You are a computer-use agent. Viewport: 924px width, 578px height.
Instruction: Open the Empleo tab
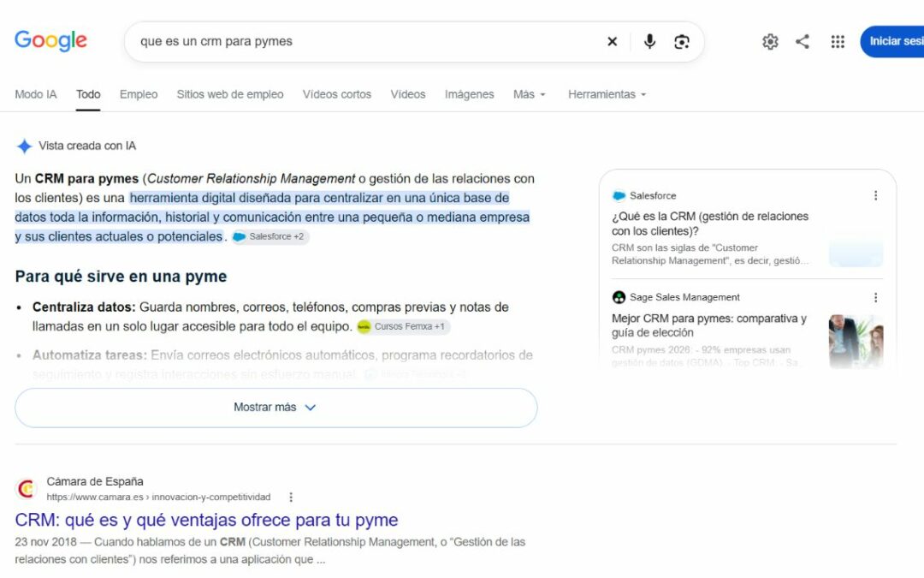139,94
